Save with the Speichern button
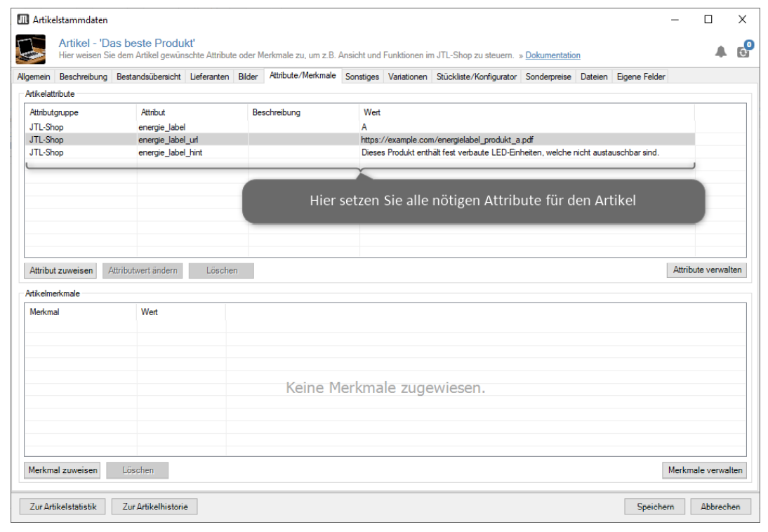The height and width of the screenshot is (532, 768). [x=656, y=507]
